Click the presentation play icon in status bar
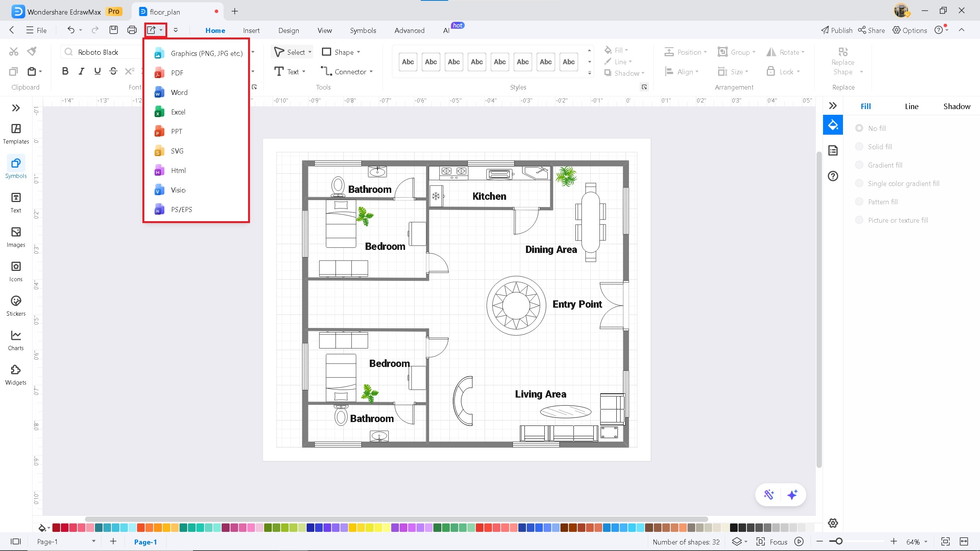980x551 pixels. (x=799, y=541)
